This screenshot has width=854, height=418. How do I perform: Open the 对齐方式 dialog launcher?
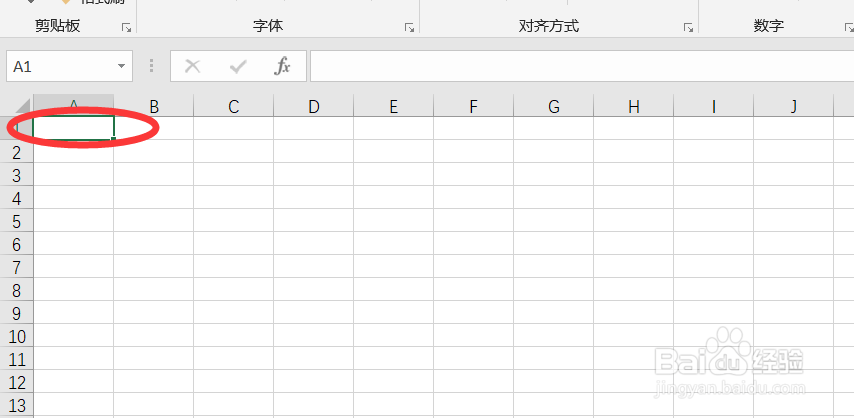tap(688, 28)
